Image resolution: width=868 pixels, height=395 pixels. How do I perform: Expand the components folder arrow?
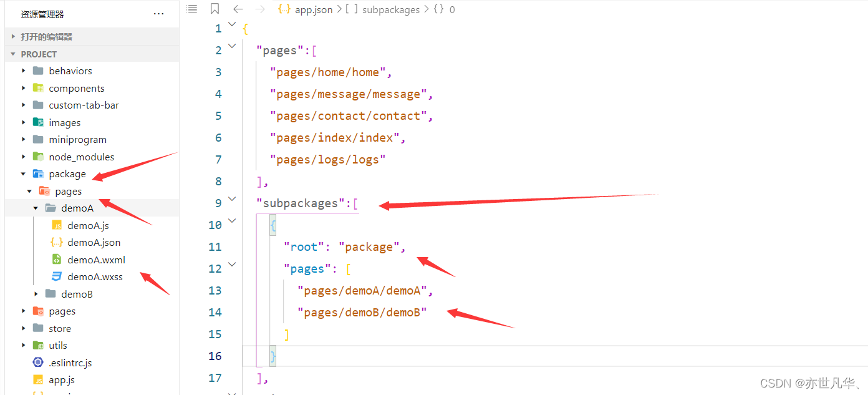[x=24, y=88]
